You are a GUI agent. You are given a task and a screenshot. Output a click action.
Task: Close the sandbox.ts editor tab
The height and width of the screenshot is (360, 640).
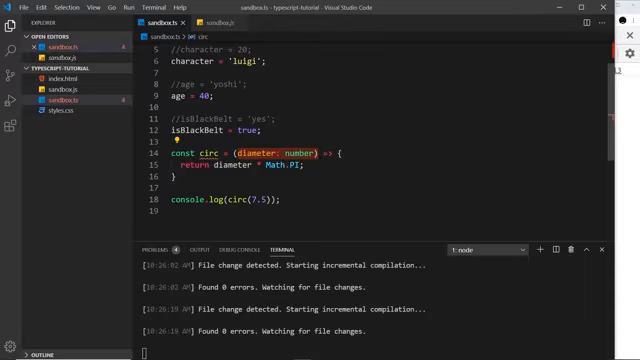point(183,23)
